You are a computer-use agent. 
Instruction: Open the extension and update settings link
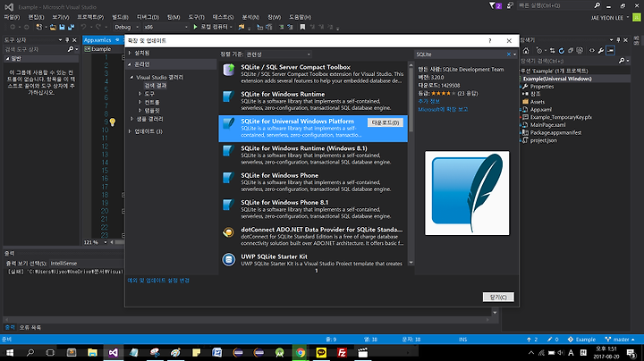point(158,281)
